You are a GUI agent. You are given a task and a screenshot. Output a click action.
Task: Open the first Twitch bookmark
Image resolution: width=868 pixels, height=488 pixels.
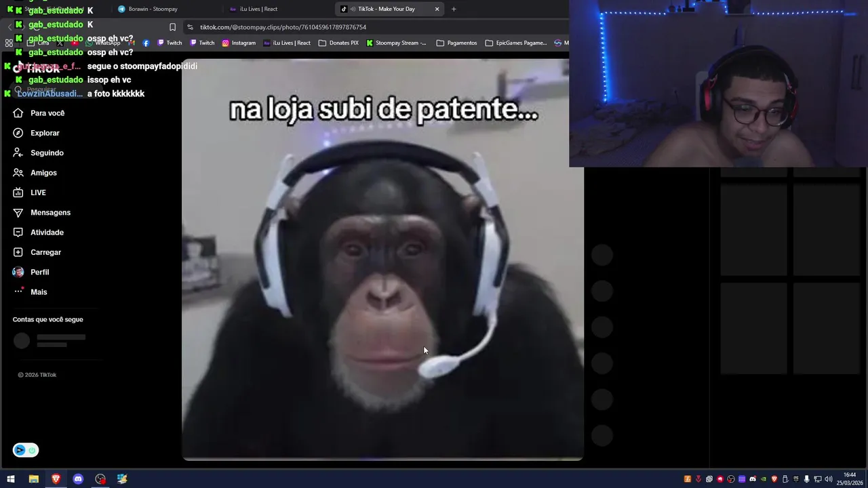click(x=170, y=43)
